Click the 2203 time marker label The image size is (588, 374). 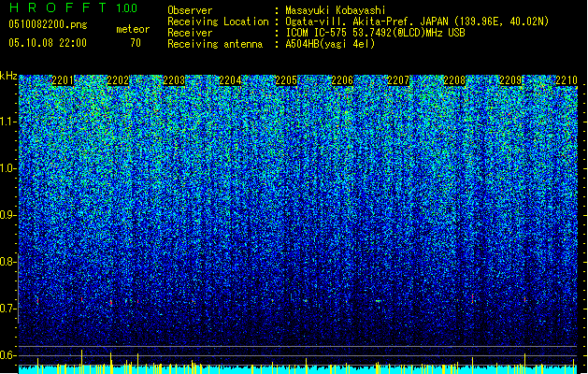pyautogui.click(x=174, y=80)
